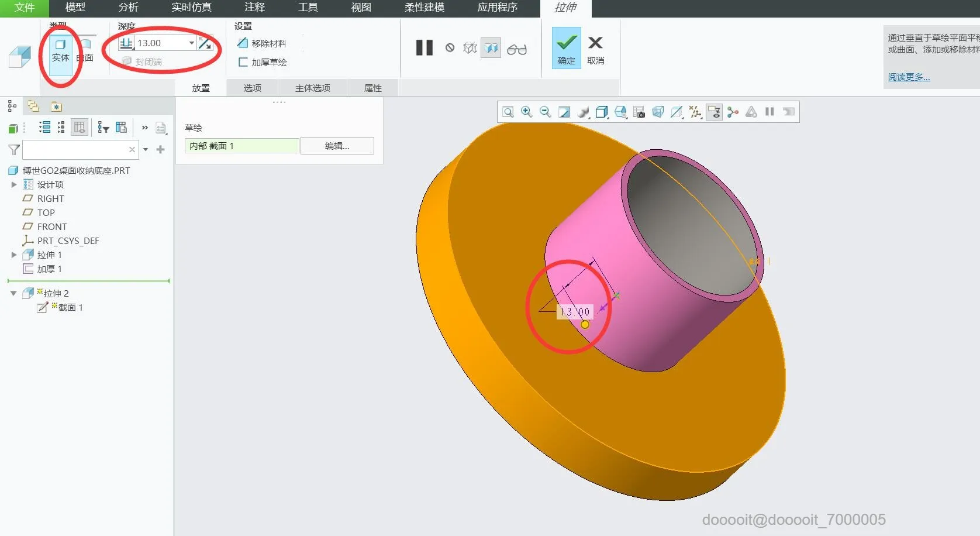The height and width of the screenshot is (536, 980).
Task: Click the glasses verify preview icon
Action: point(516,49)
